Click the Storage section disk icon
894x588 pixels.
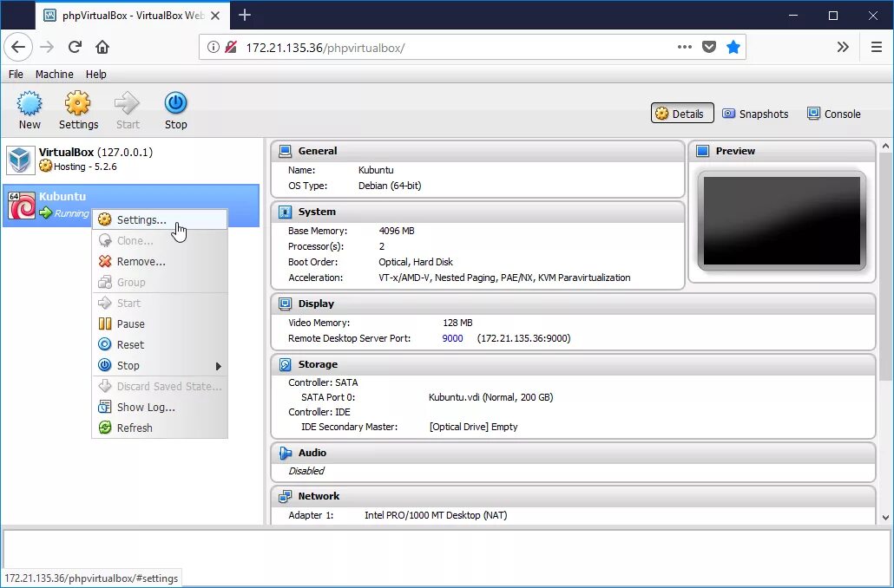[285, 364]
